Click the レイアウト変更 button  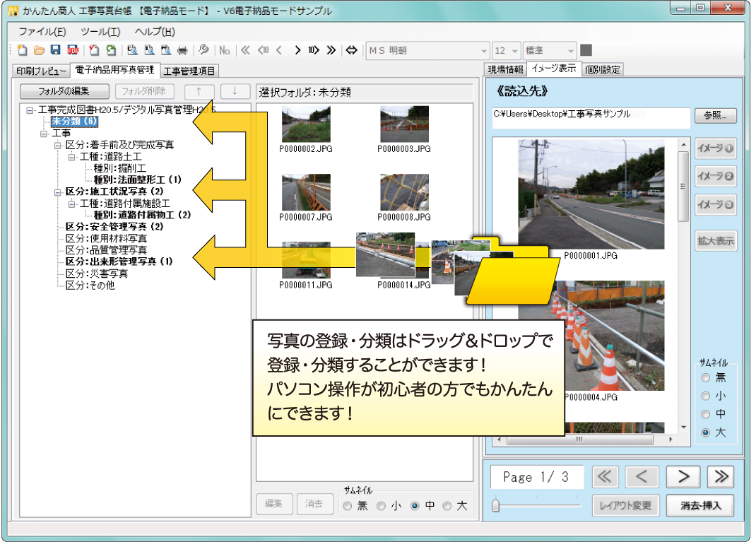[625, 506]
